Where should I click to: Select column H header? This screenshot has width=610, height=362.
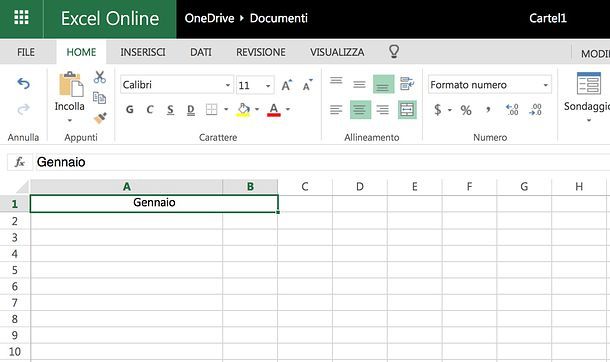pos(579,187)
